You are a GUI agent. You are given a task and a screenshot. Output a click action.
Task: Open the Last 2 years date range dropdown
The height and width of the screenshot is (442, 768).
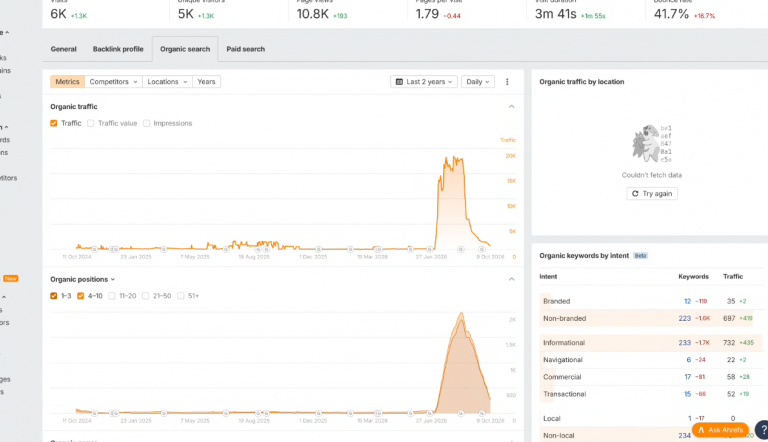pyautogui.click(x=424, y=82)
